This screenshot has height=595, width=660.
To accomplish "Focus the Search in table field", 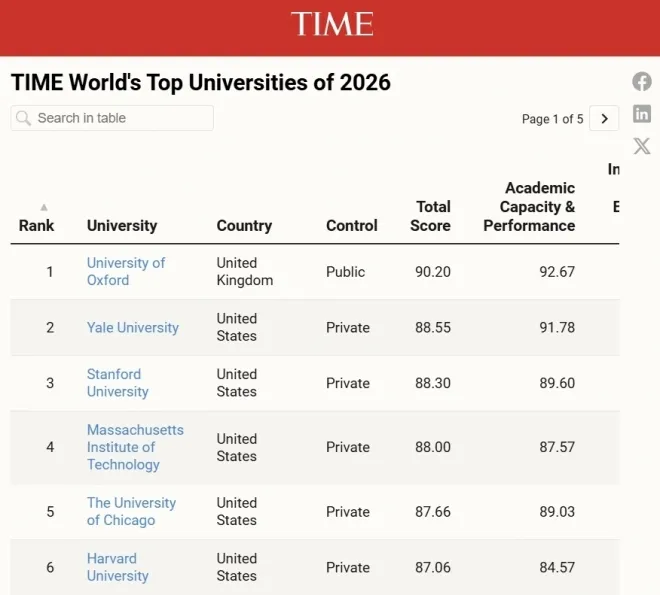I will tap(122, 118).
